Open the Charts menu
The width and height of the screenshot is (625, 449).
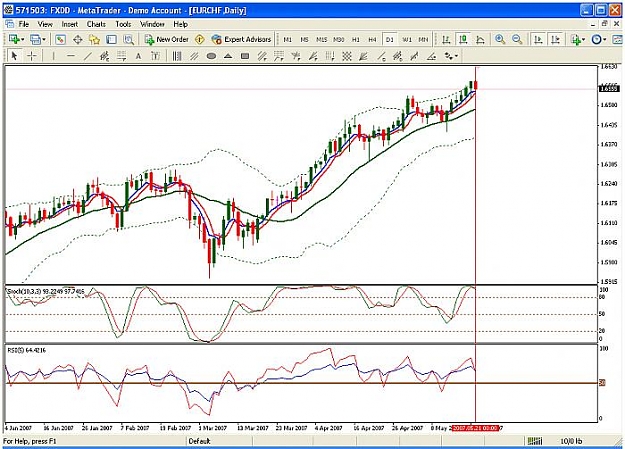[x=96, y=24]
